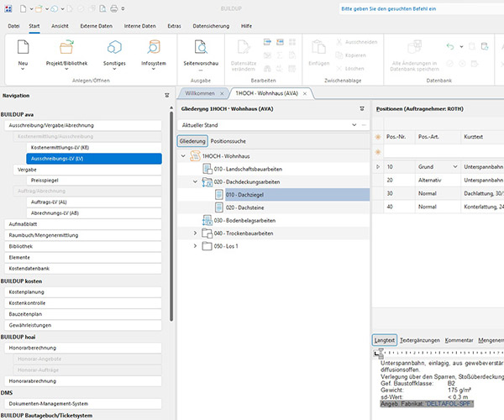Image resolution: width=504 pixels, height=420 pixels.
Task: Click the Löschen button
Action: 350,68
